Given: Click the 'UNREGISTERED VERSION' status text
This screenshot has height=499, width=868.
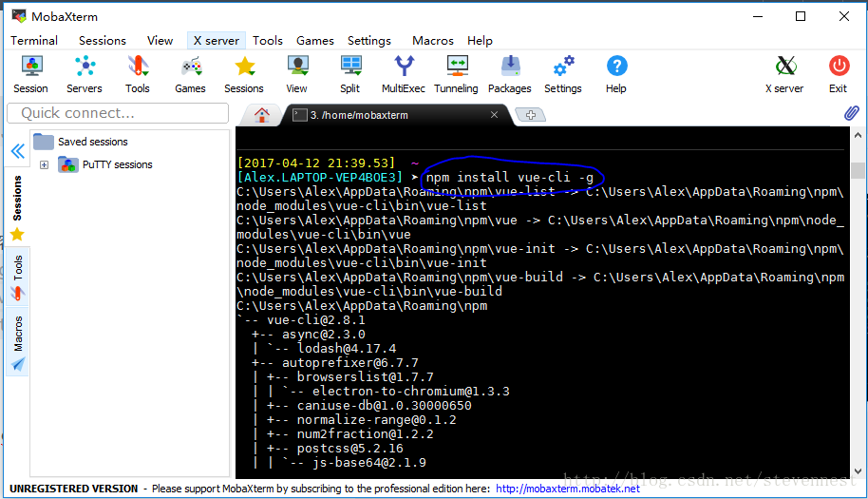Looking at the screenshot, I should click(74, 489).
